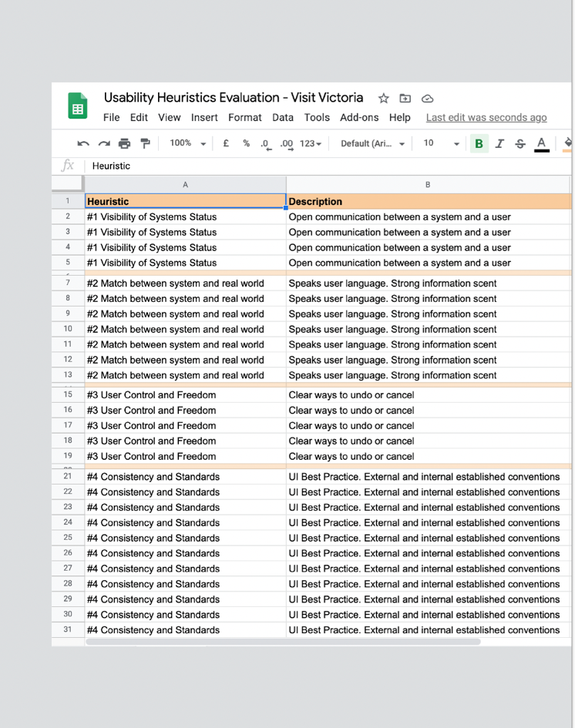Open the Tools menu
575x728 pixels.
click(317, 117)
